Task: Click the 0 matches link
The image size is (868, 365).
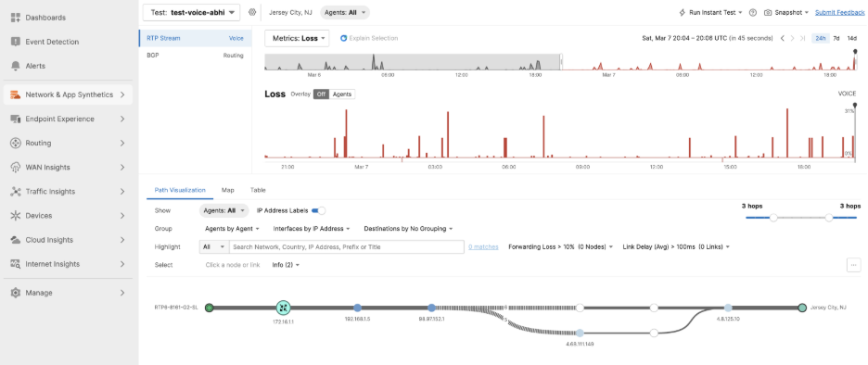Action: pyautogui.click(x=483, y=246)
